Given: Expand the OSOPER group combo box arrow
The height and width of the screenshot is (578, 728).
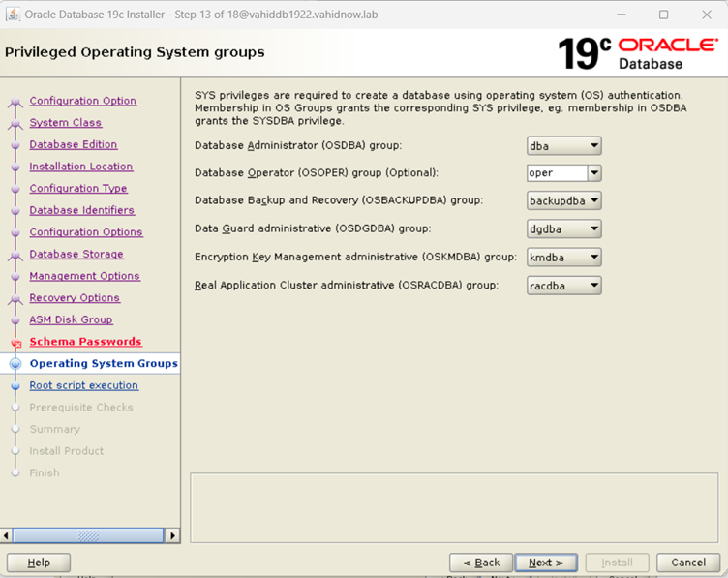Looking at the screenshot, I should coord(594,173).
